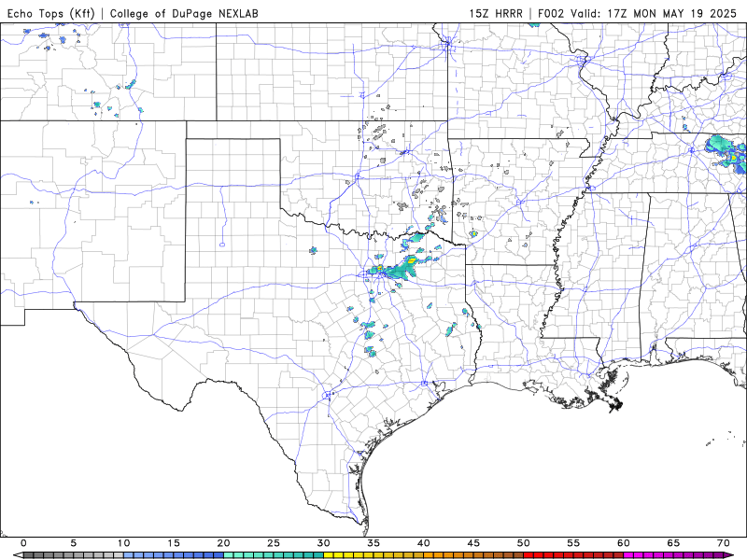Click the blue storm cluster in eastern Tennessee
747x560 pixels.
point(727,152)
